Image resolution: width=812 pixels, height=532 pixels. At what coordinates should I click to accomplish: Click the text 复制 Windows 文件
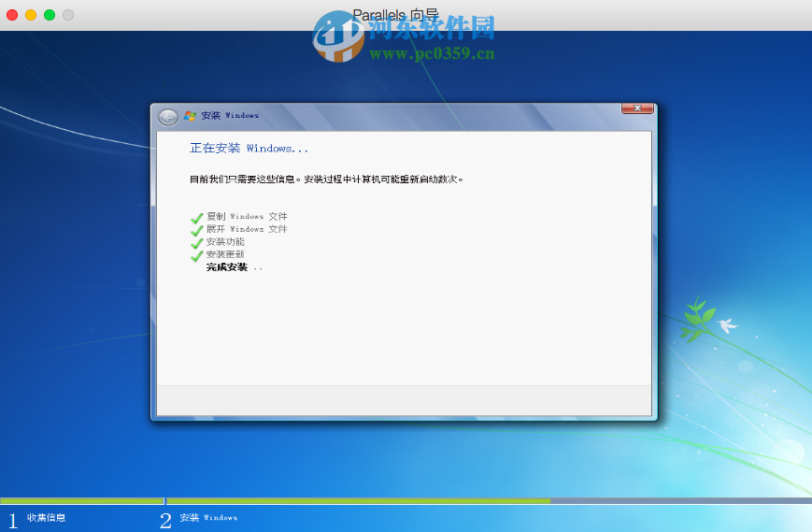pyautogui.click(x=247, y=216)
